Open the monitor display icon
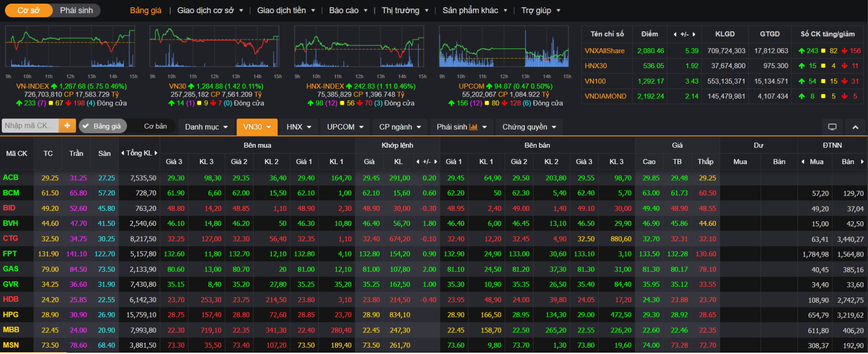The height and width of the screenshot is (354, 868). click(x=832, y=127)
